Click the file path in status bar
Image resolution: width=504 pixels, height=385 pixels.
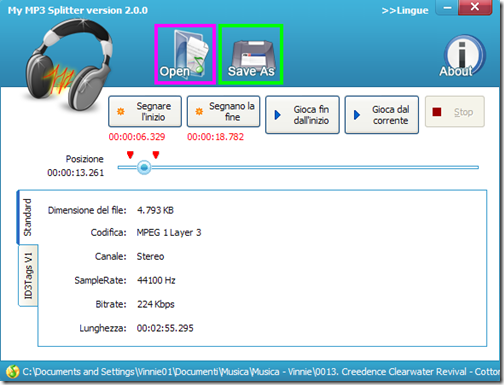pyautogui.click(x=261, y=372)
